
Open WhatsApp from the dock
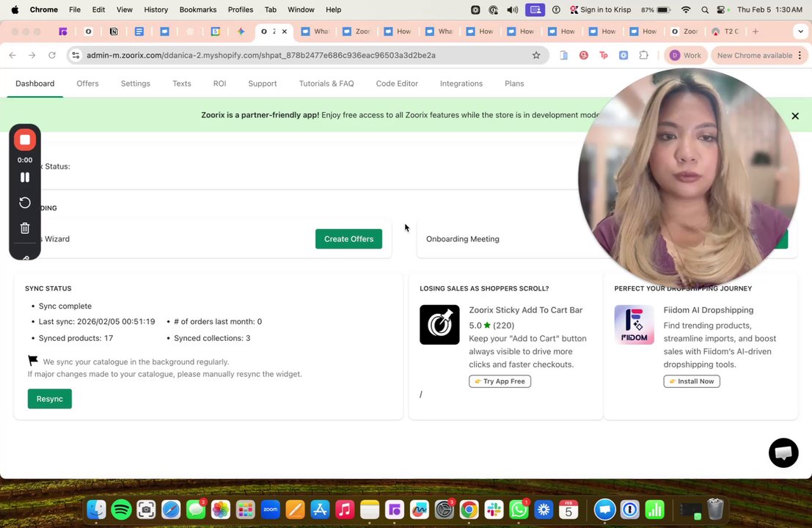(x=519, y=510)
